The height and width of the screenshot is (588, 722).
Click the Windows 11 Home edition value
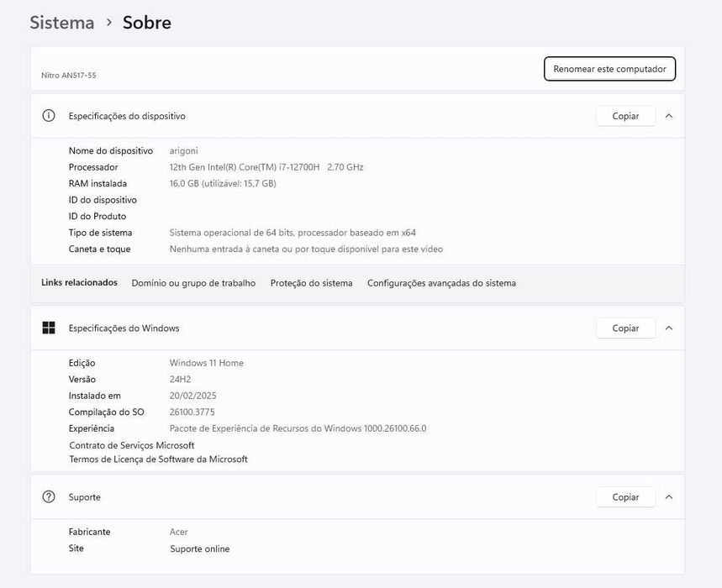tap(206, 363)
